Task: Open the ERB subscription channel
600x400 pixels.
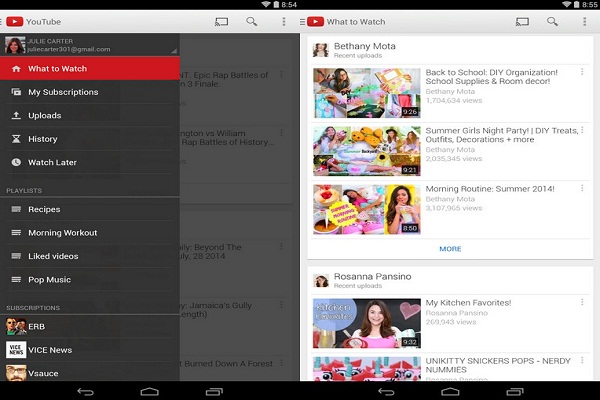Action: 90,327
